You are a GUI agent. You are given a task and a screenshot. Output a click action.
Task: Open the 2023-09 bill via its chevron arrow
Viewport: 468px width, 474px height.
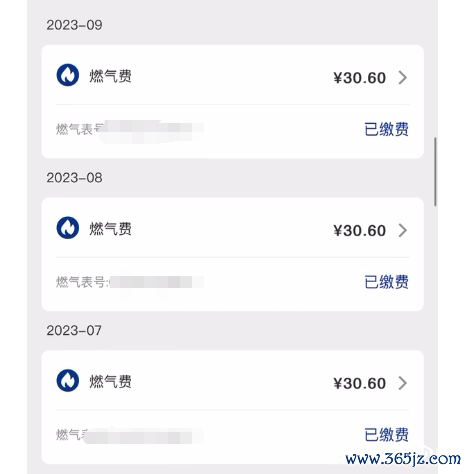[403, 78]
